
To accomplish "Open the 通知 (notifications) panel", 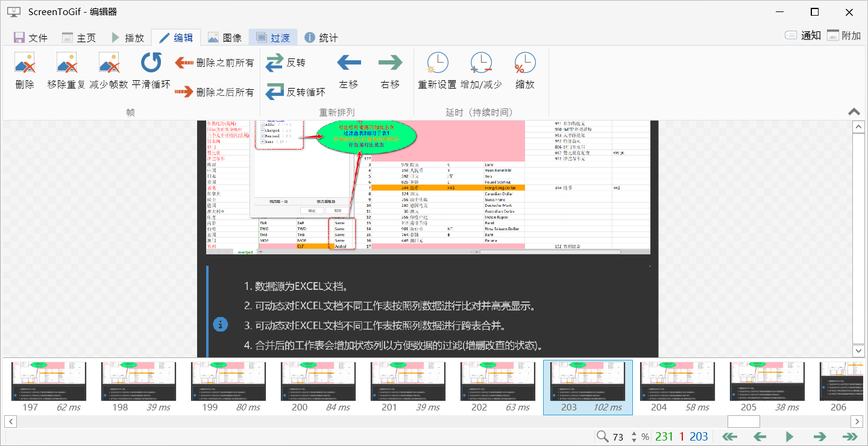I will 803,35.
